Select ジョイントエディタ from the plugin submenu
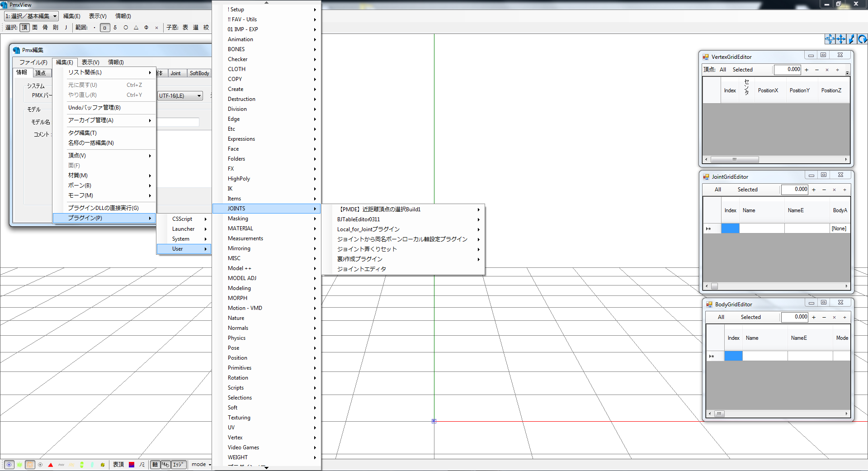Image resolution: width=868 pixels, height=471 pixels. pos(361,269)
